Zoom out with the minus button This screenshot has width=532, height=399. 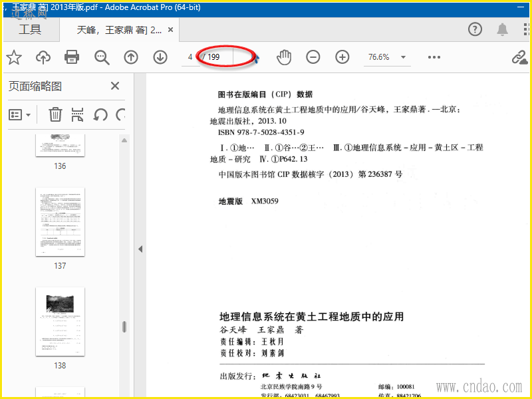[x=313, y=57]
